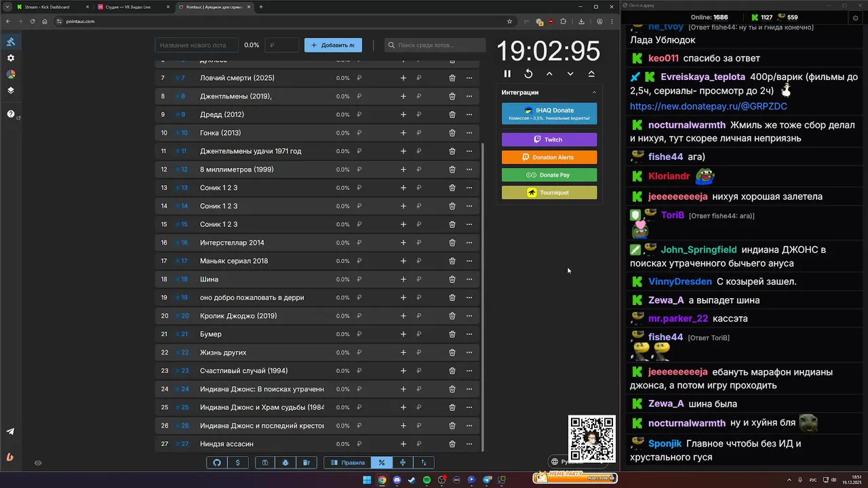868x488 pixels.
Task: Click the clear all lots trash button
Action: (x=306, y=462)
